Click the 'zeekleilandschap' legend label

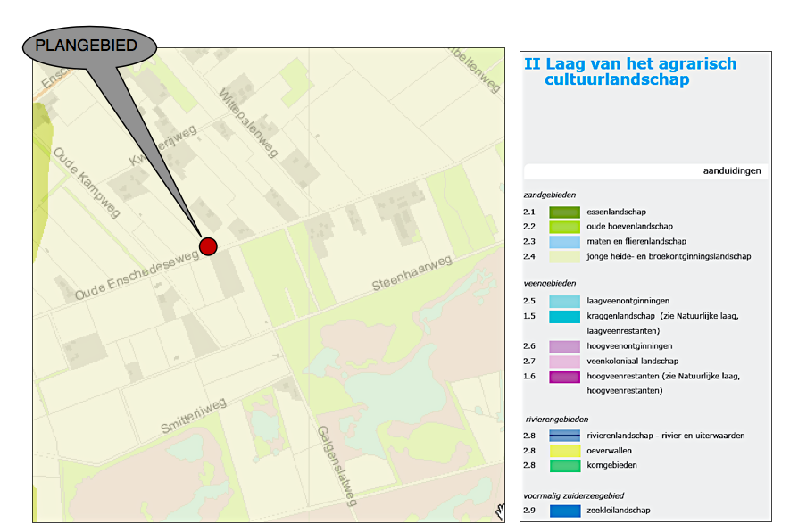pyautogui.click(x=619, y=511)
